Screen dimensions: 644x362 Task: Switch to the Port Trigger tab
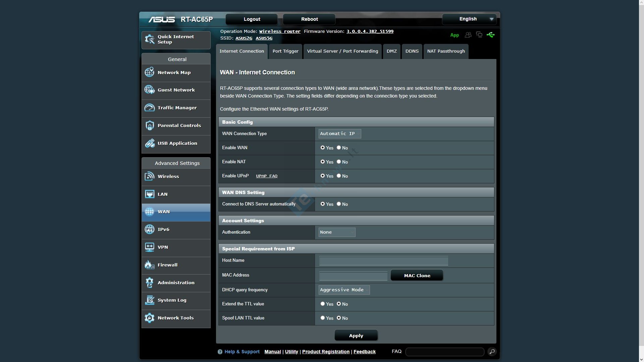click(x=285, y=51)
